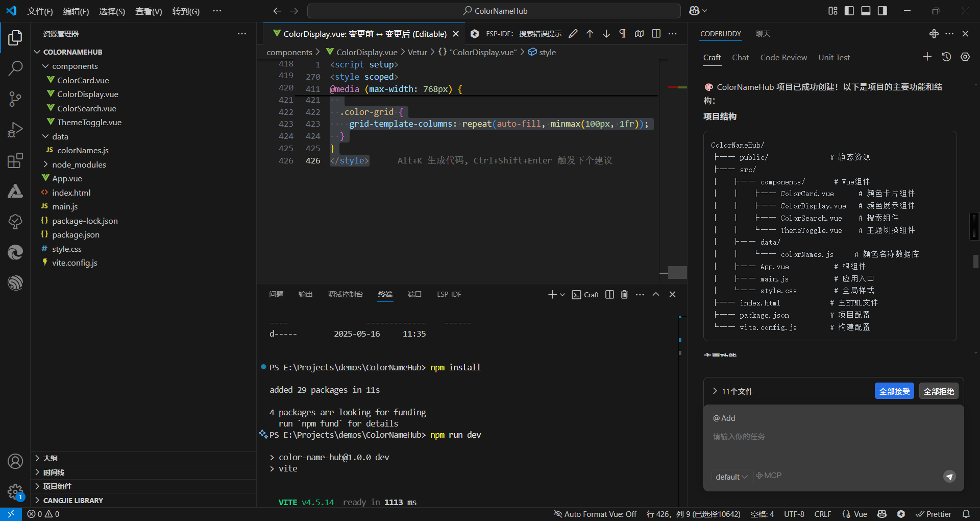Switch to the Chat tab in CodeBuddy

coord(741,58)
